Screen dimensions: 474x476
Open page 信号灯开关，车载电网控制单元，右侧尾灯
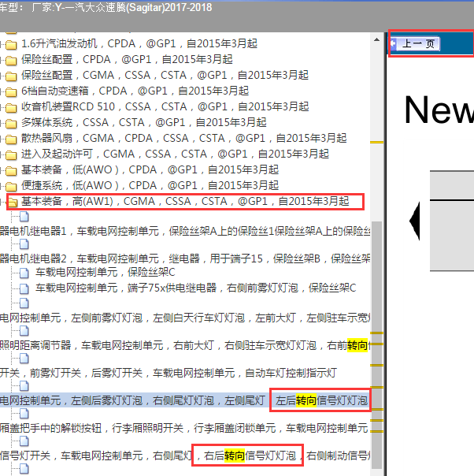coord(185,456)
